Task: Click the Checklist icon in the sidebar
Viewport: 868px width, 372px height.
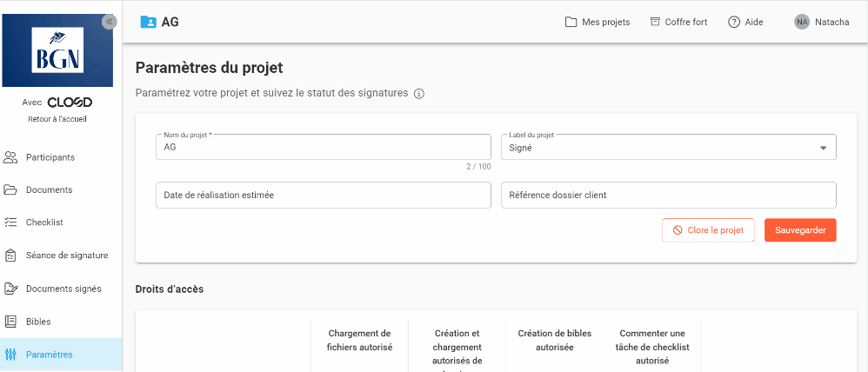Action: [x=11, y=223]
